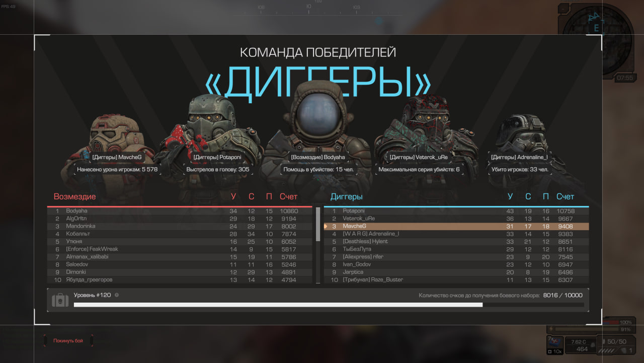Click the 50/50 magazine ammo counter
This screenshot has width=644, height=363.
(x=616, y=342)
